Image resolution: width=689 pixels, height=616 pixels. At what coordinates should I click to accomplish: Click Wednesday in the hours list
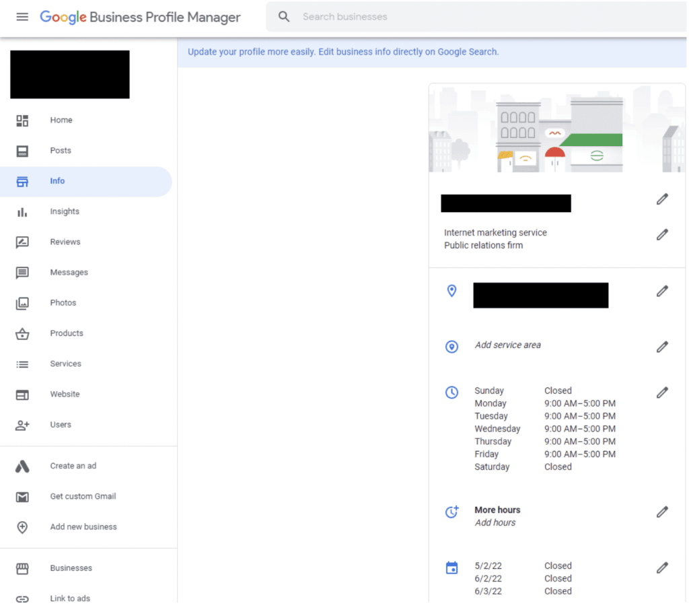click(x=497, y=429)
